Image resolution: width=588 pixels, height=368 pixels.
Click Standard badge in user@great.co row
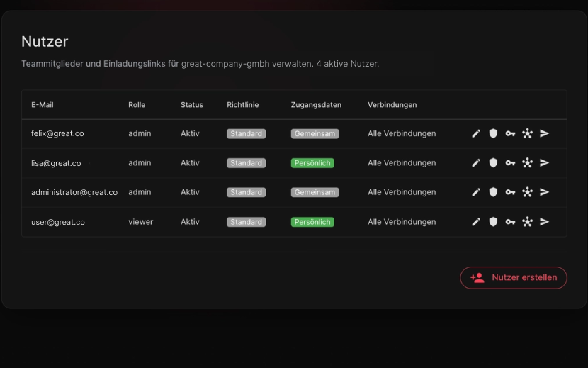246,222
